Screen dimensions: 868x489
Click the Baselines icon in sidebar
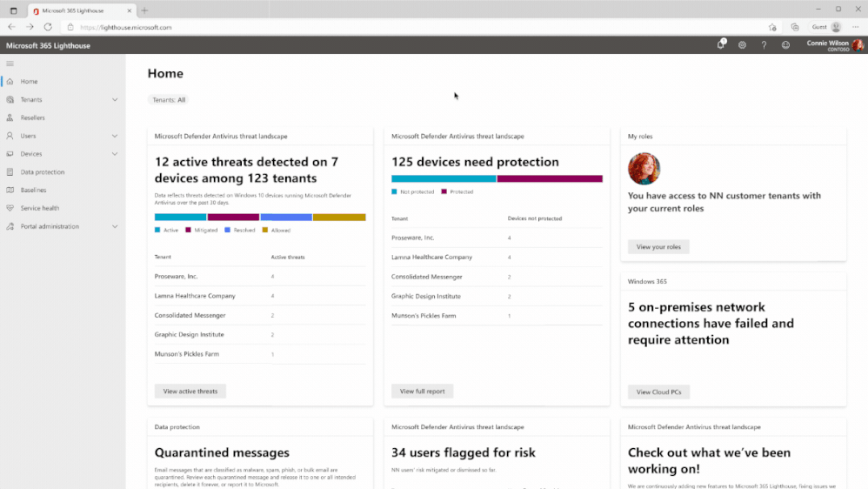(x=10, y=190)
